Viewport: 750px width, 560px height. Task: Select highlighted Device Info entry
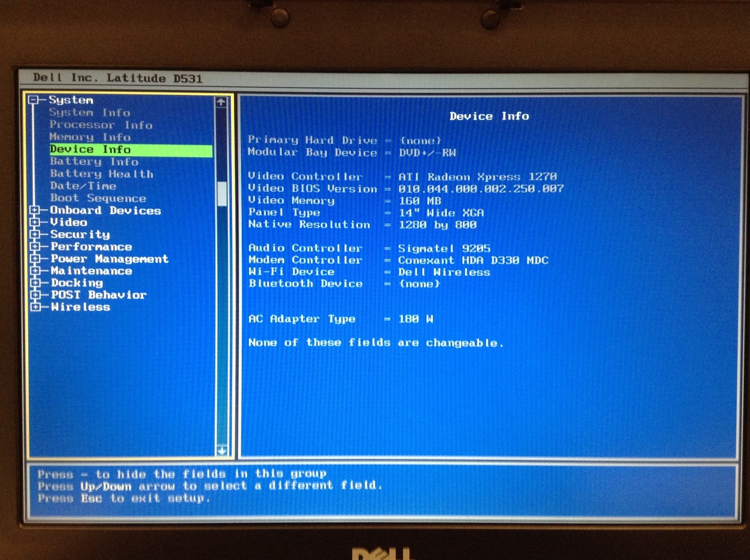131,149
